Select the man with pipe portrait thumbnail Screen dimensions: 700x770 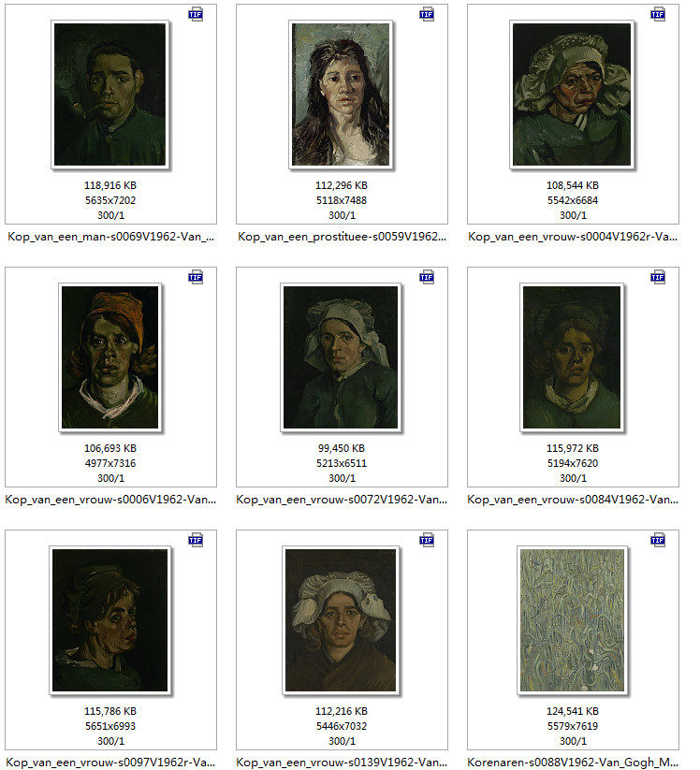click(x=110, y=94)
